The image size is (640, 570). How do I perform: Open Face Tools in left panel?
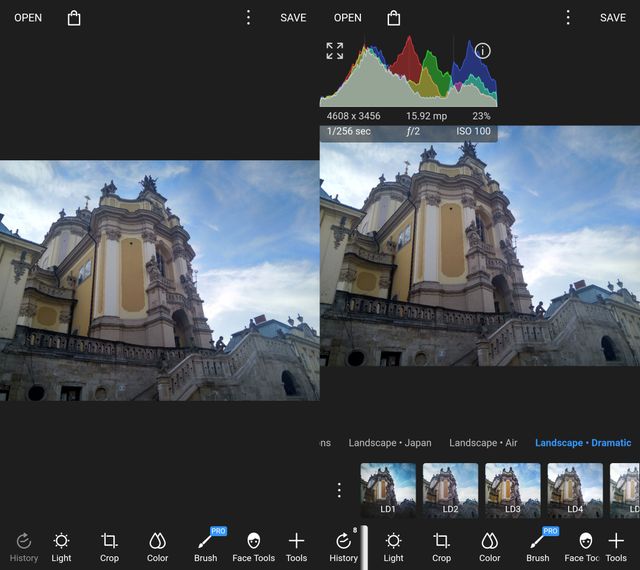coord(253,546)
